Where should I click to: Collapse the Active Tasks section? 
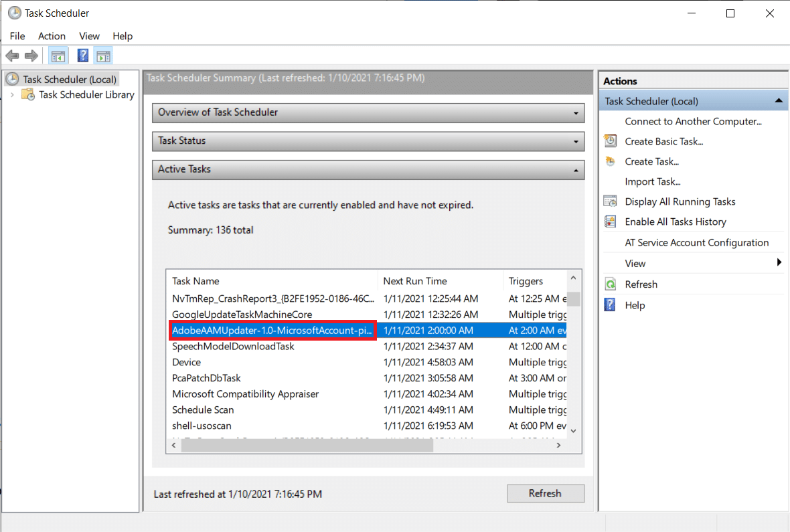click(x=574, y=169)
